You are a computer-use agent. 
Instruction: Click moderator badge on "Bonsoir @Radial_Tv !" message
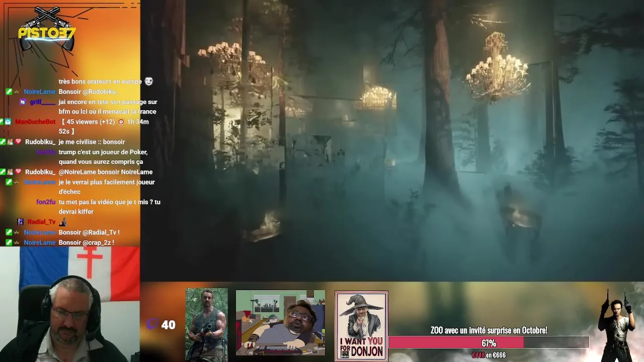(x=9, y=232)
